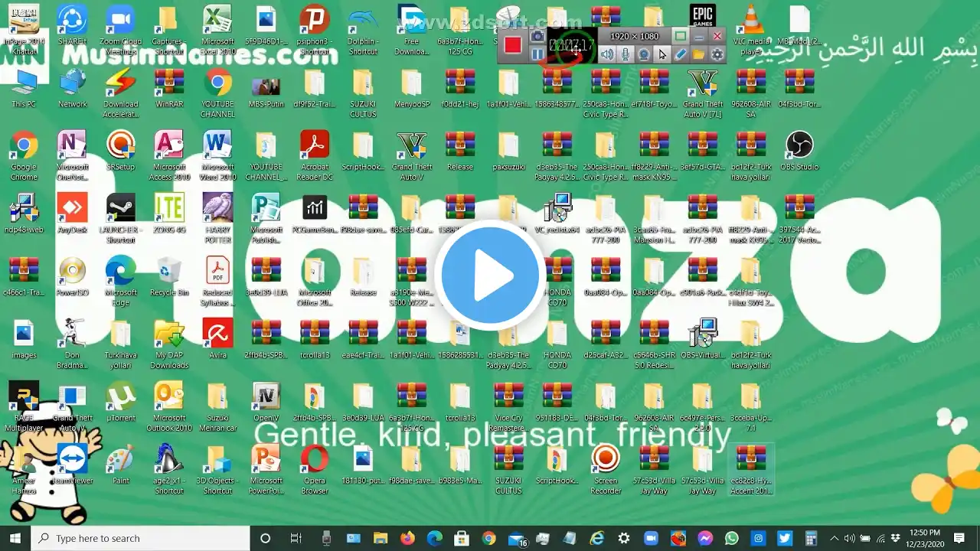This screenshot has height=551, width=980.
Task: Toggle mouse cursor capture in the recorder
Action: [x=662, y=54]
